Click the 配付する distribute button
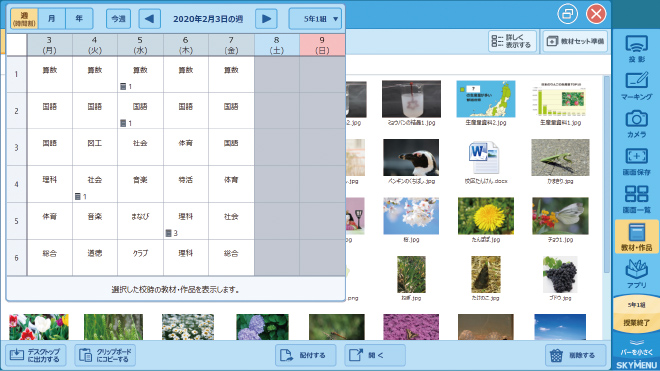This screenshot has height=371, width=660. pyautogui.click(x=306, y=355)
